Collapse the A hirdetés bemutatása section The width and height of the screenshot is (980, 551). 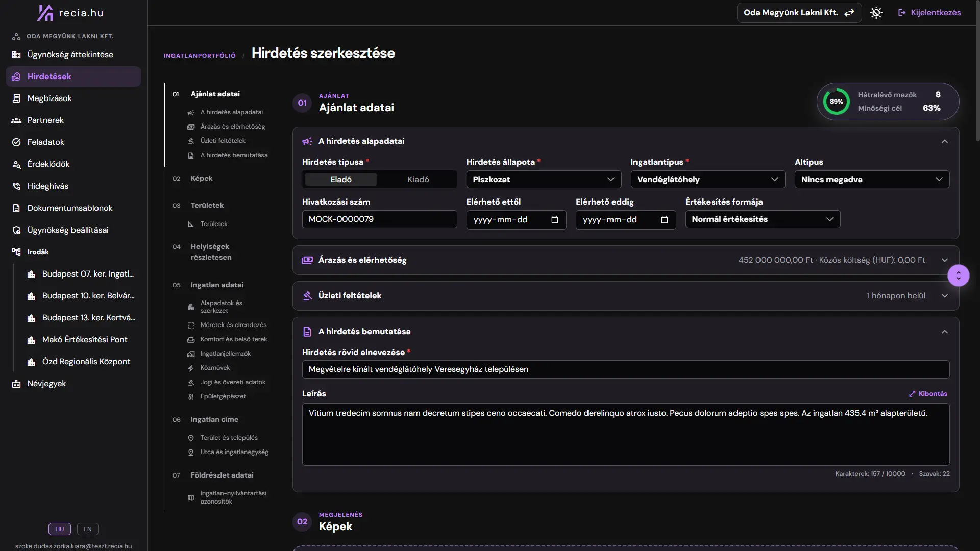(945, 332)
